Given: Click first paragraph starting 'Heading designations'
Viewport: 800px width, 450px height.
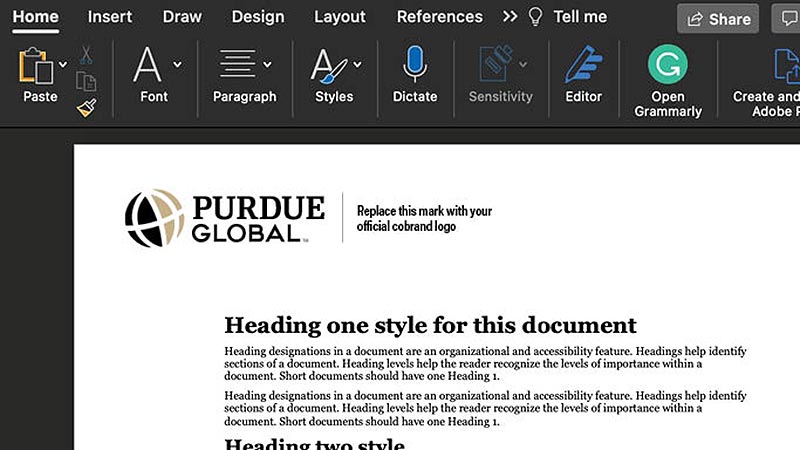Looking at the screenshot, I should click(x=485, y=364).
